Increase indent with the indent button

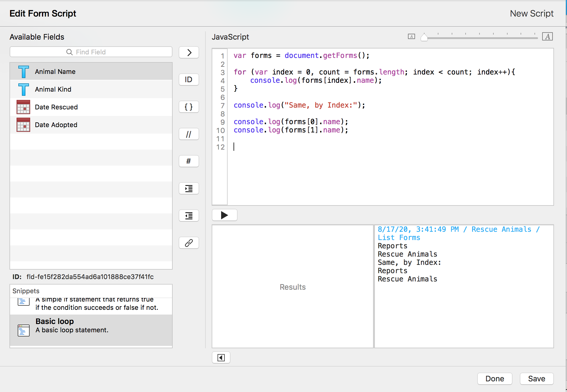pyautogui.click(x=189, y=189)
